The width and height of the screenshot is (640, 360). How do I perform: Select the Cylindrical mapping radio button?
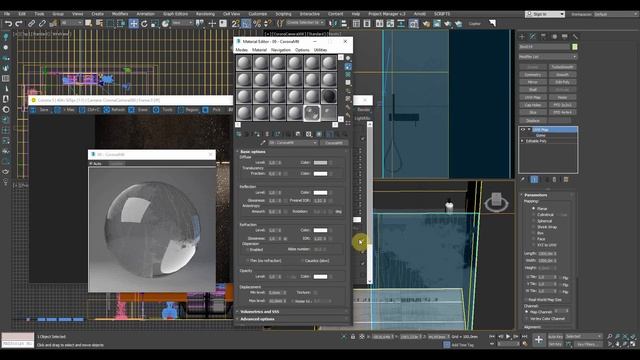[533, 215]
